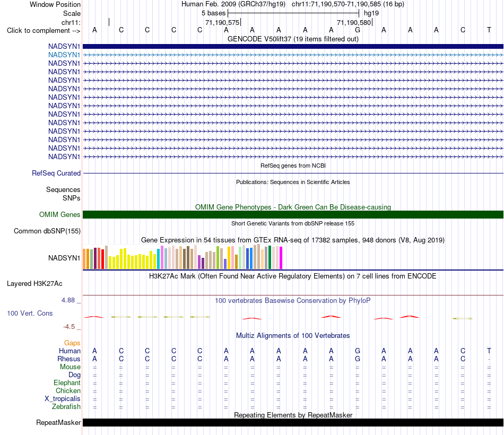Click the 71,190,575 position marker
The height and width of the screenshot is (435, 504).
(222, 22)
